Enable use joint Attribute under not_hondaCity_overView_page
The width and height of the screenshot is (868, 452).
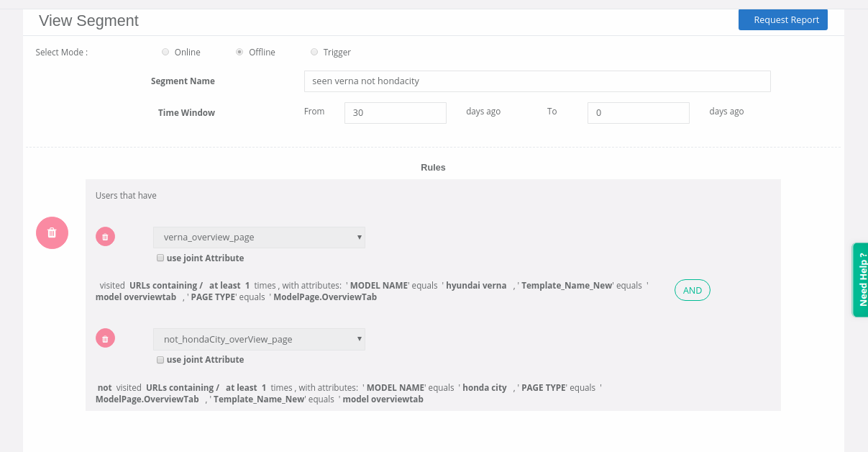(160, 359)
